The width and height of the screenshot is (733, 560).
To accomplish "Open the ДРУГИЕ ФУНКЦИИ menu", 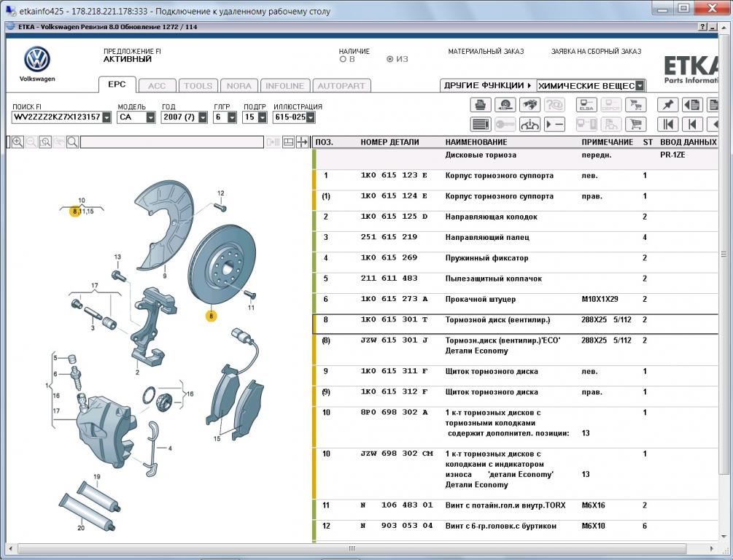I will (x=488, y=85).
